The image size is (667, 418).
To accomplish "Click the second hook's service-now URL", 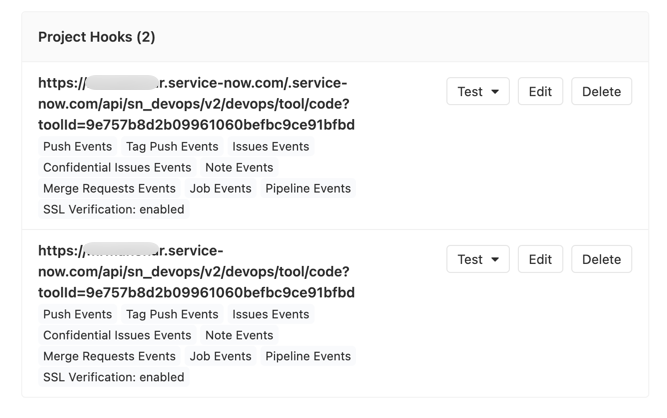I will 196,271.
